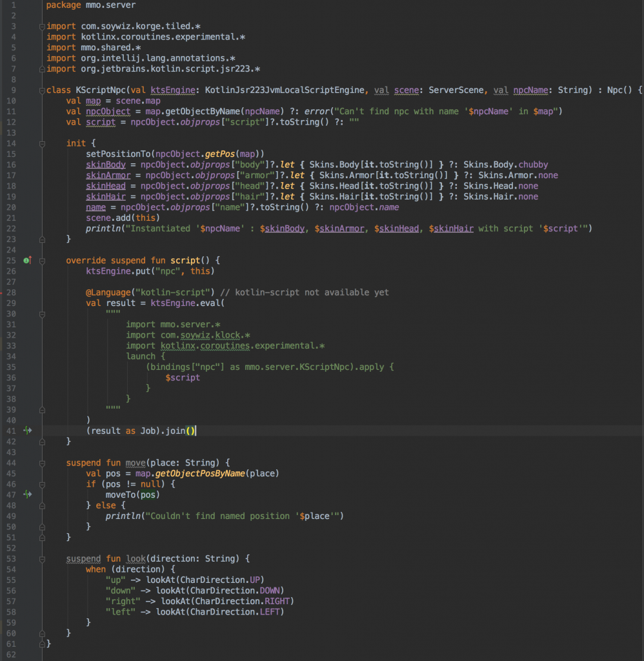Image resolution: width=644 pixels, height=661 pixels.
Task: Collapse the move function fold marker
Action: (x=43, y=463)
